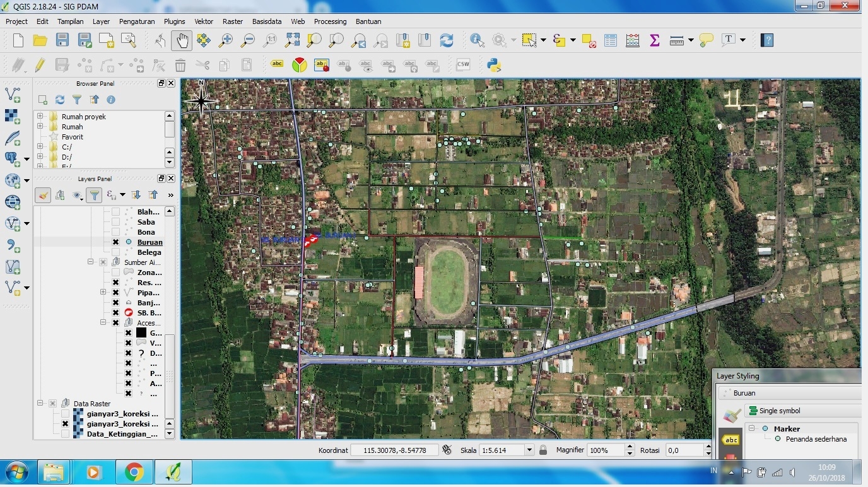
Task: Click the Zoom Full extent icon
Action: tap(292, 40)
